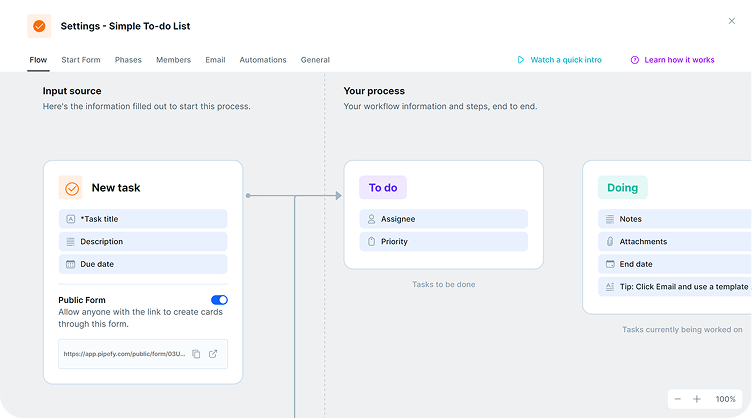752x418 pixels.
Task: Select the Email tab
Action: (x=215, y=60)
